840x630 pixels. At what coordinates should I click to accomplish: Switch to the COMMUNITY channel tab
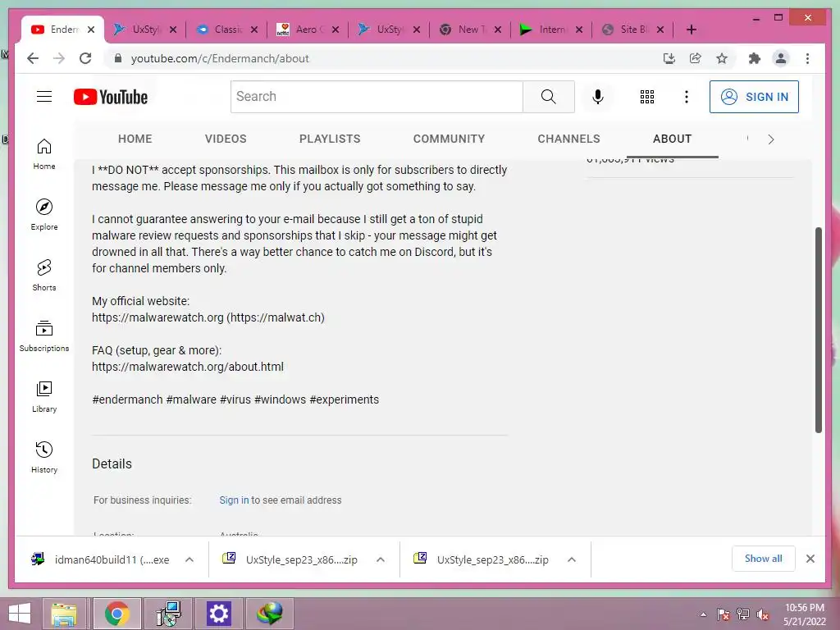click(x=449, y=139)
